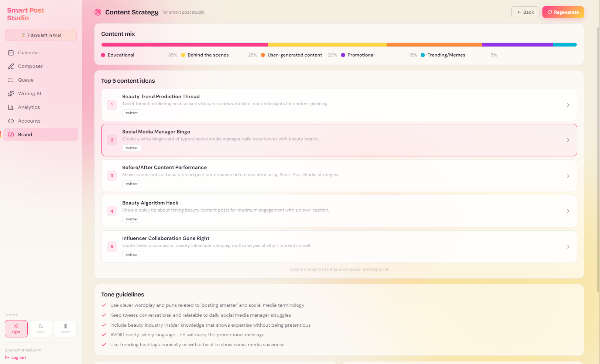Click twitter tag under Social Media Manager Bingo
This screenshot has width=600, height=364.
131,148
